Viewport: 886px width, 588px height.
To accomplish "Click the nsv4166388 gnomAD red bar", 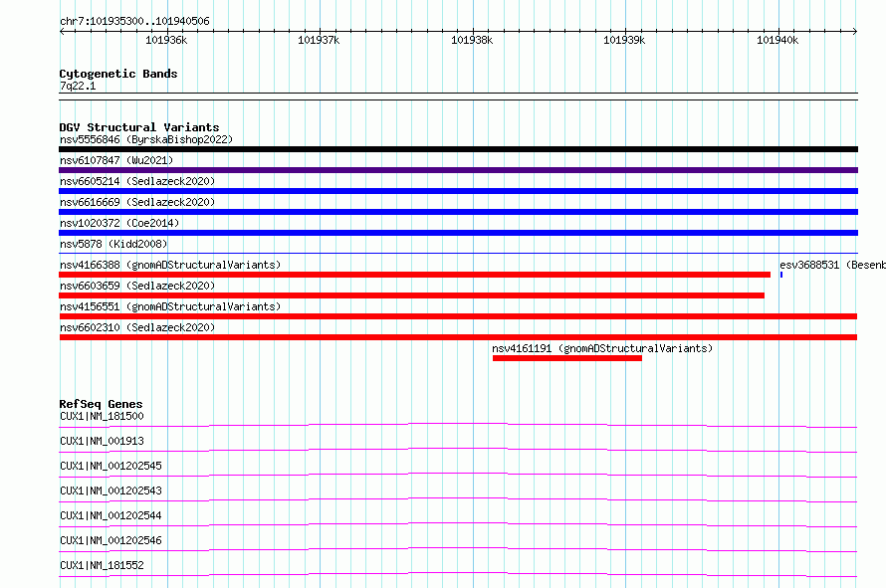I will point(414,275).
